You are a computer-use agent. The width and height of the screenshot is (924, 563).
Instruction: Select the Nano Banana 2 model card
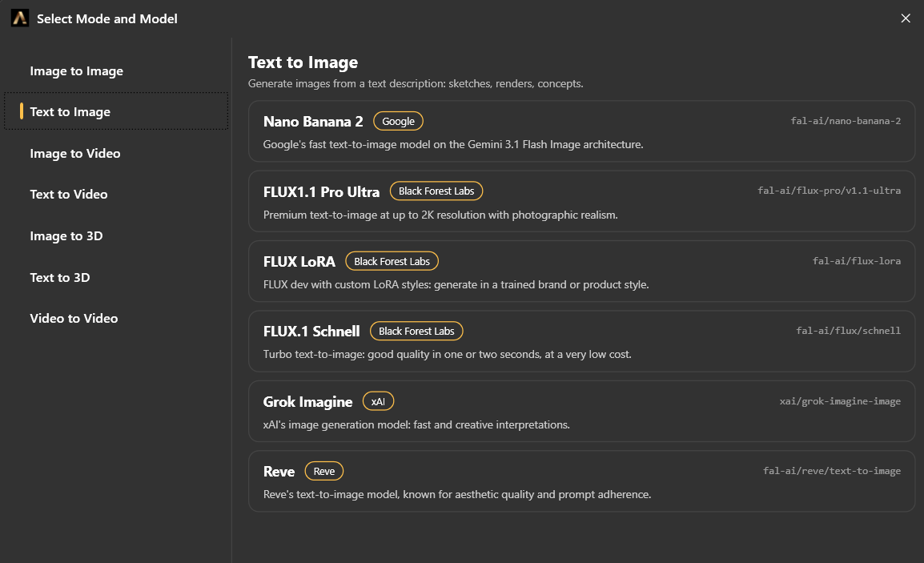pos(581,131)
